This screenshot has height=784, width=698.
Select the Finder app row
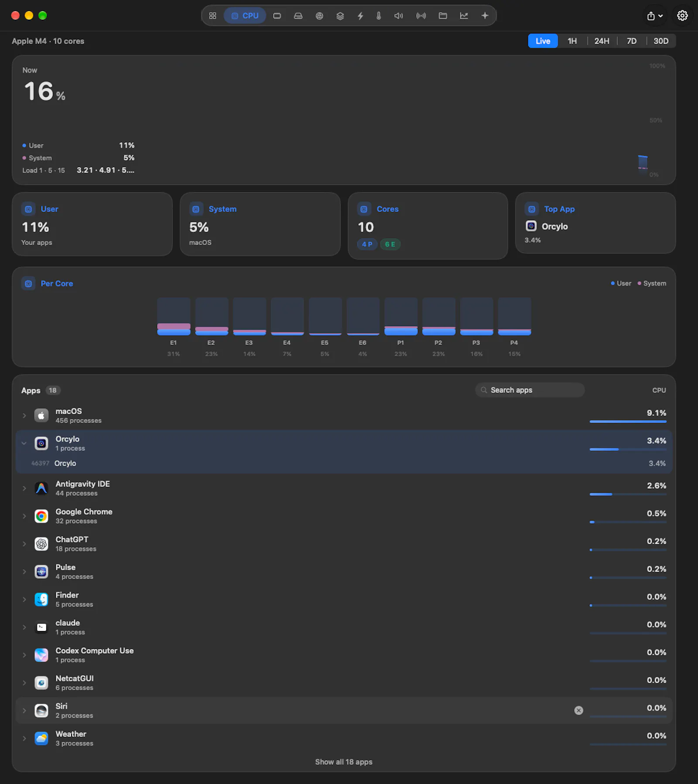pos(344,600)
